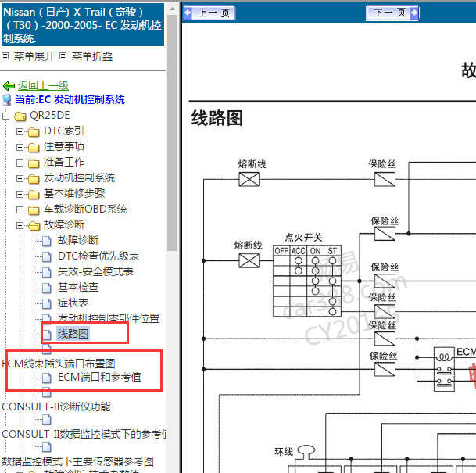Click the ST column header in ignition switch table
Viewport: 476px width, 473px height.
coord(332,251)
